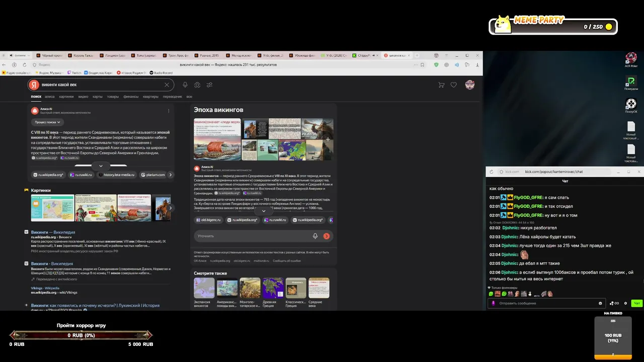Click MEME PARTY 0/250 progress bar
The width and height of the screenshot is (644, 362).
[x=553, y=27]
